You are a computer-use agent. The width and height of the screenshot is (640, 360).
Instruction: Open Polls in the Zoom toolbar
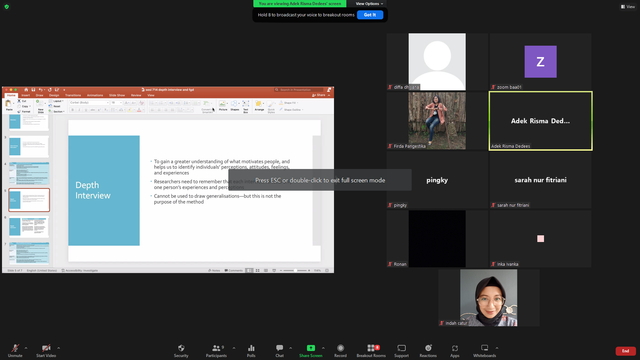click(x=251, y=350)
